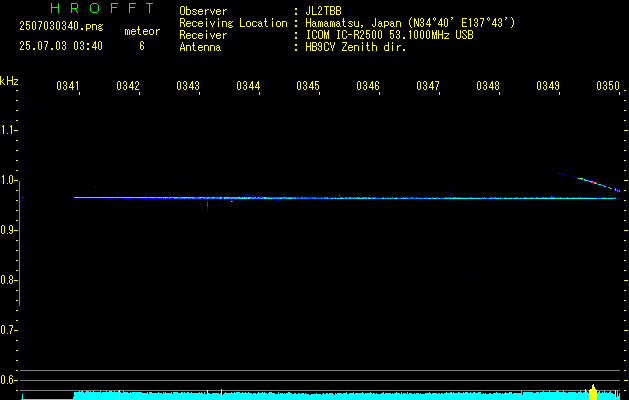The width and height of the screenshot is (629, 400).
Task: Click the 0.8 kHz axis label
Action: pyautogui.click(x=8, y=280)
